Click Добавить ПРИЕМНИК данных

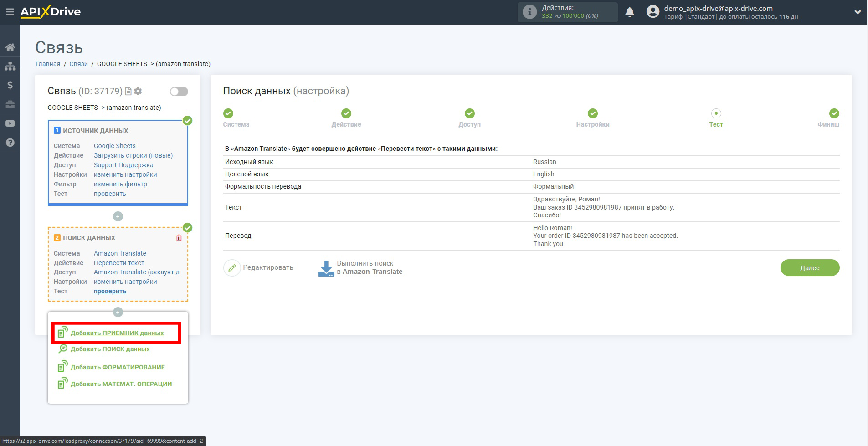[117, 333]
